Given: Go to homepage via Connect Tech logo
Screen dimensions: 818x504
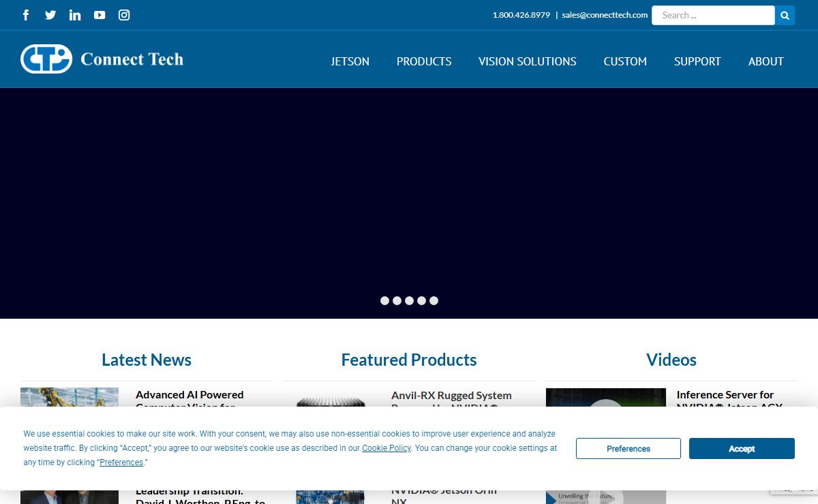Looking at the screenshot, I should point(102,59).
